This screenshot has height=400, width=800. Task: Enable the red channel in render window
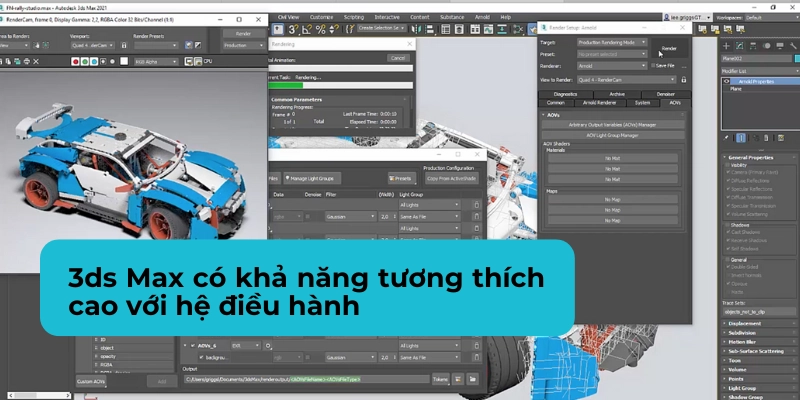click(x=76, y=62)
